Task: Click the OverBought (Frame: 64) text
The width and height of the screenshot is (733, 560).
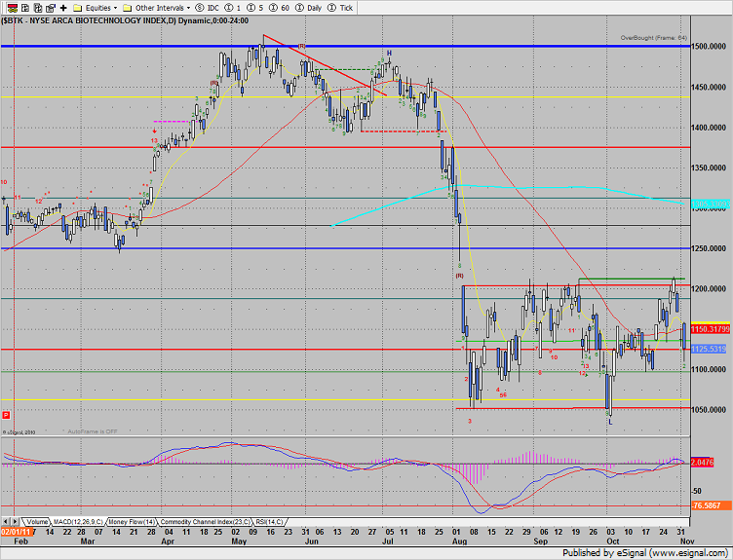Action: click(x=653, y=38)
